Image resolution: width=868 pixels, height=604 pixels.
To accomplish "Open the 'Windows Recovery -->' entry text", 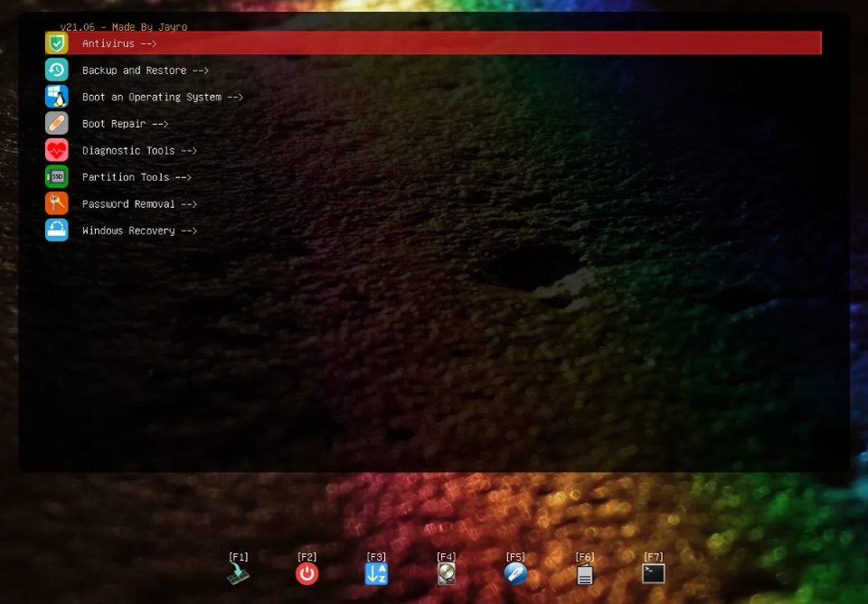I will (139, 231).
